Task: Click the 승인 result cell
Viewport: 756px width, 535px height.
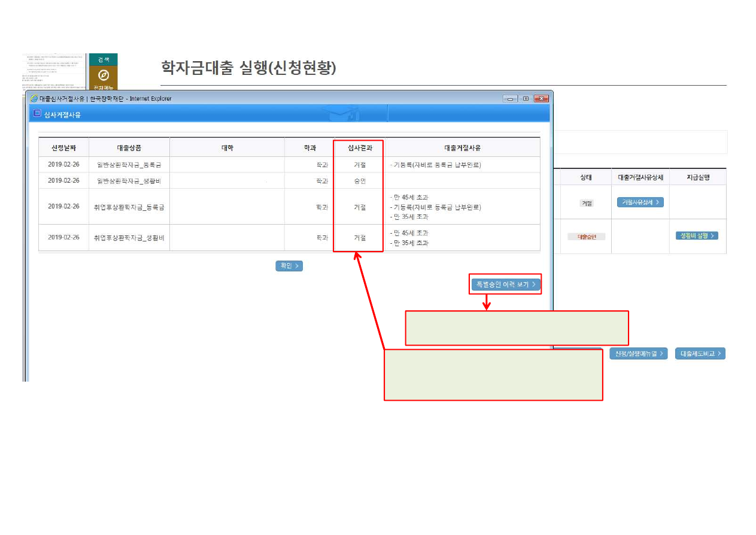Action: (x=360, y=180)
